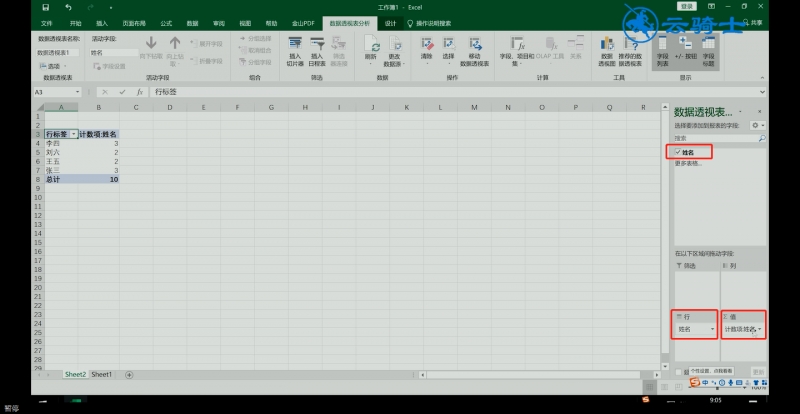This screenshot has height=414, width=800.
Task: Switch to the 插入 (Insert) tab
Action: (102, 23)
